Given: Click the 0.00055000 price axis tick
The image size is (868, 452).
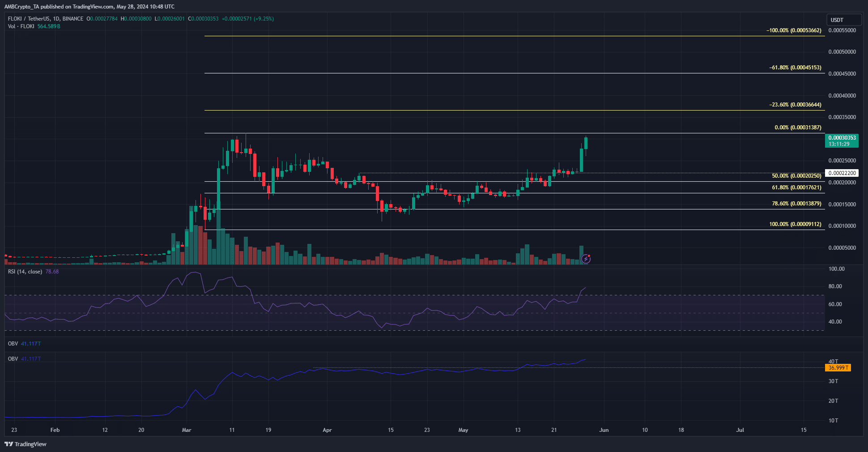Looking at the screenshot, I should pyautogui.click(x=842, y=30).
